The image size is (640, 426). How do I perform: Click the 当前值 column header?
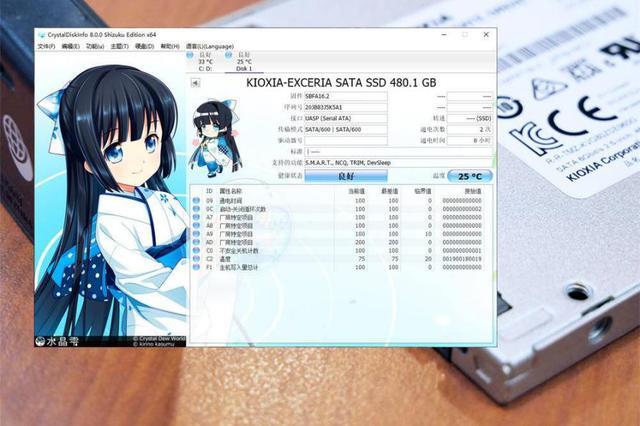tap(356, 191)
